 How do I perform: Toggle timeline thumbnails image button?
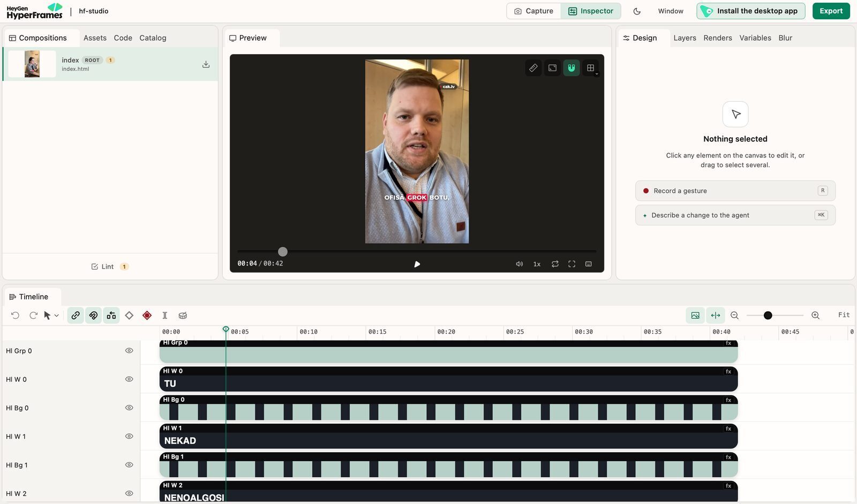click(695, 315)
